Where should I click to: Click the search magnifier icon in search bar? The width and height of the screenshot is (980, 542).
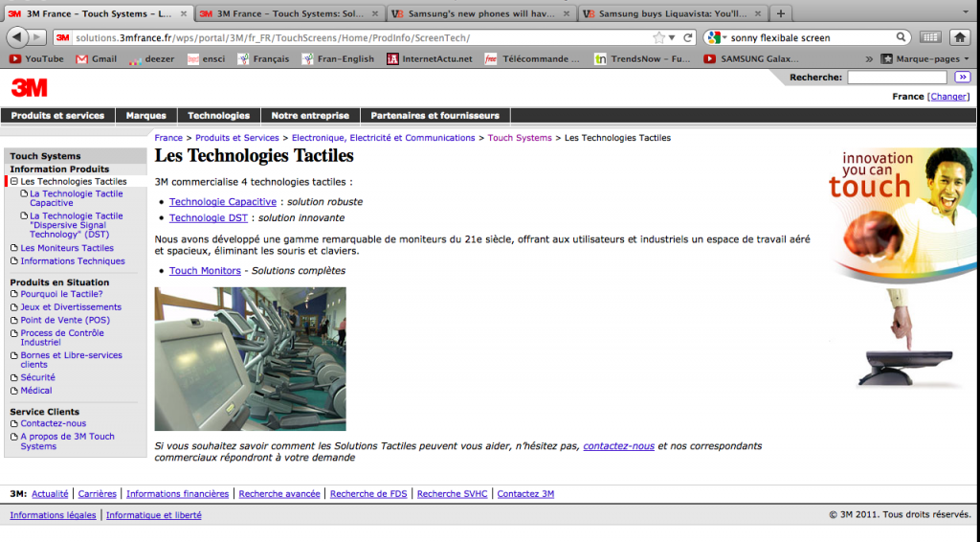click(901, 37)
